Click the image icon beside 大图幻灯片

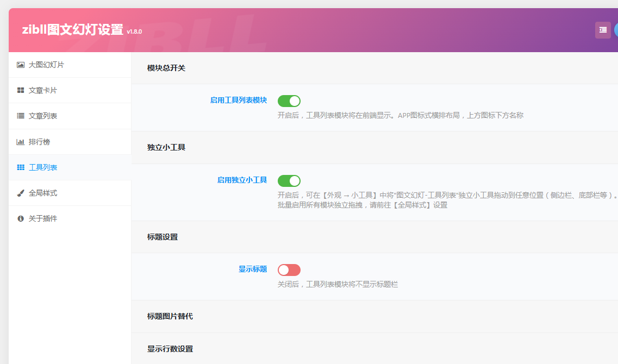tap(21, 65)
